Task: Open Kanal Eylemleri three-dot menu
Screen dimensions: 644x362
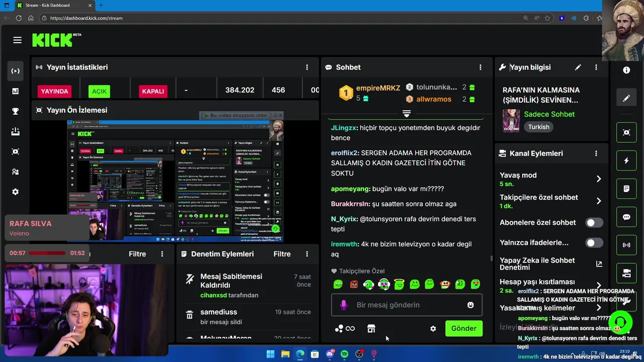Action: (596, 153)
